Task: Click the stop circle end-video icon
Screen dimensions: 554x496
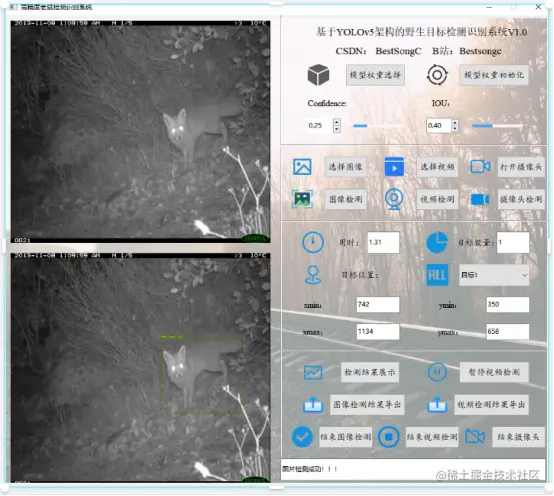Action: pyautogui.click(x=388, y=437)
